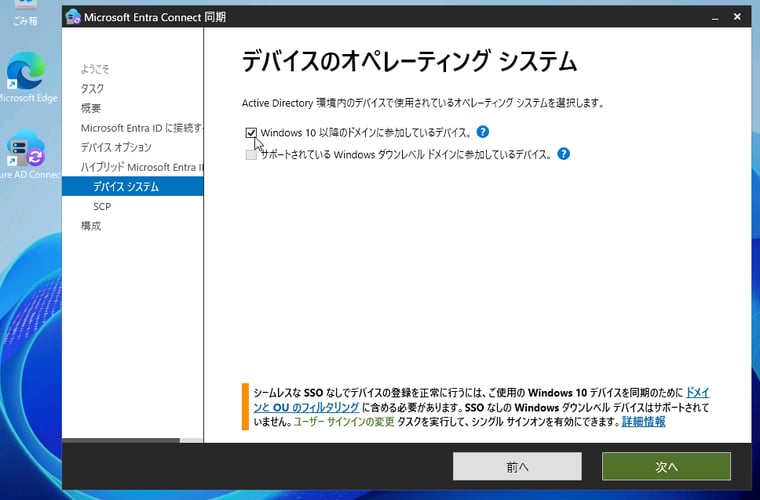Click the Entra Connect title bar icon

tap(73, 17)
